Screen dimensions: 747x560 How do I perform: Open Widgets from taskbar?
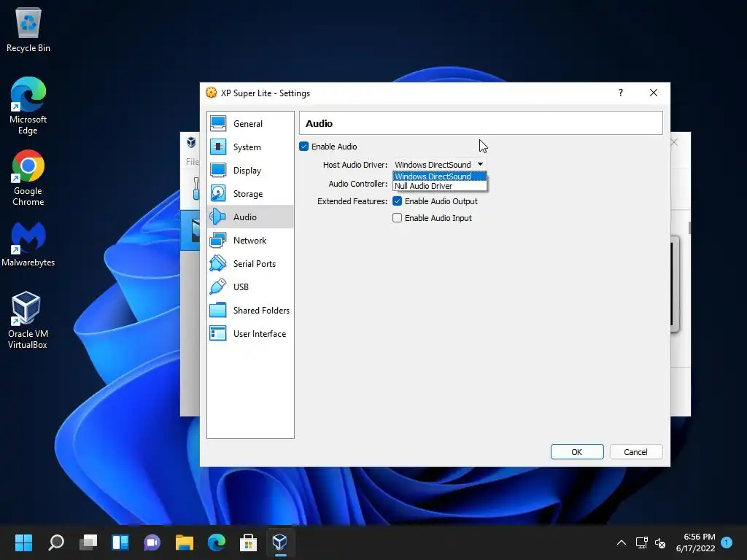click(120, 542)
